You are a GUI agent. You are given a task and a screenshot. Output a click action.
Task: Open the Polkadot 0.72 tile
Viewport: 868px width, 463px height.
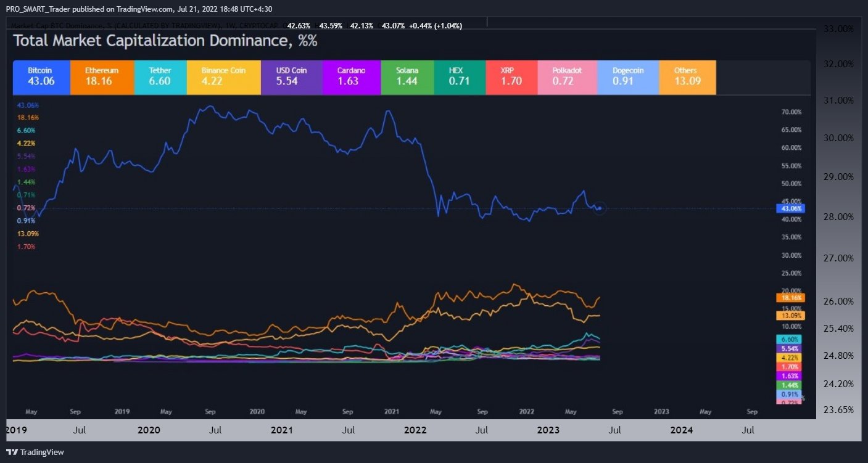[568, 77]
